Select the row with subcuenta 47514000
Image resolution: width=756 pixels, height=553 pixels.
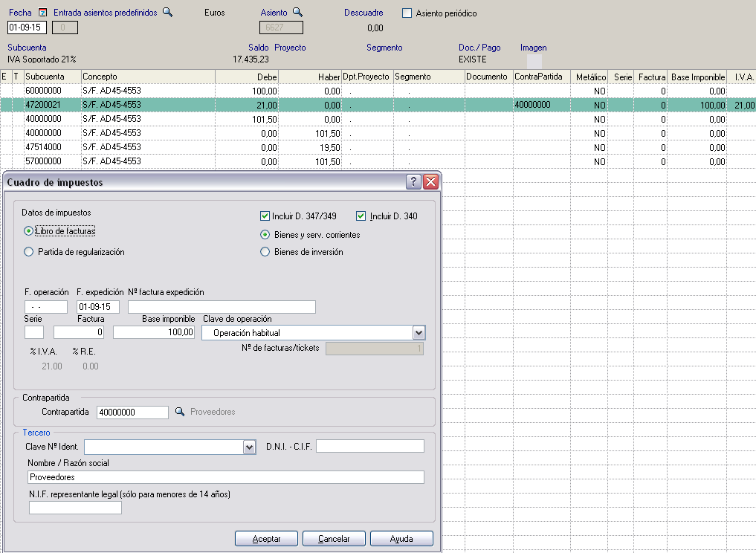coord(378,147)
